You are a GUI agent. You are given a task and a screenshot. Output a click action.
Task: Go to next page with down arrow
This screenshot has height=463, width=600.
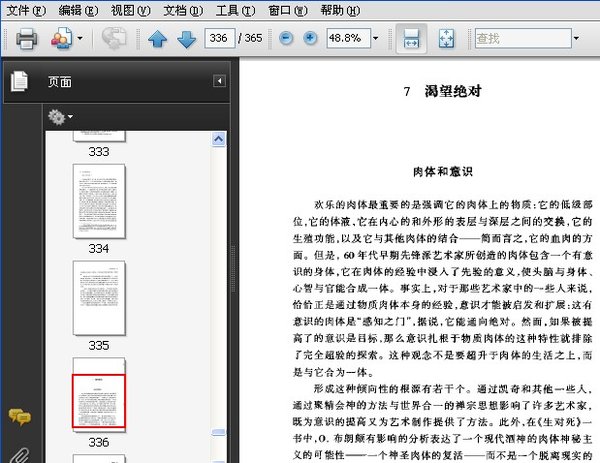pyautogui.click(x=186, y=39)
